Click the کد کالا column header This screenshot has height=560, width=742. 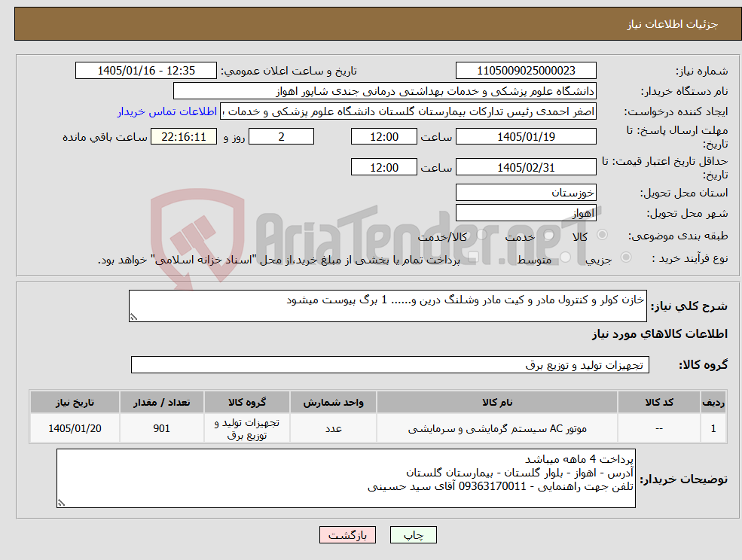659,402
